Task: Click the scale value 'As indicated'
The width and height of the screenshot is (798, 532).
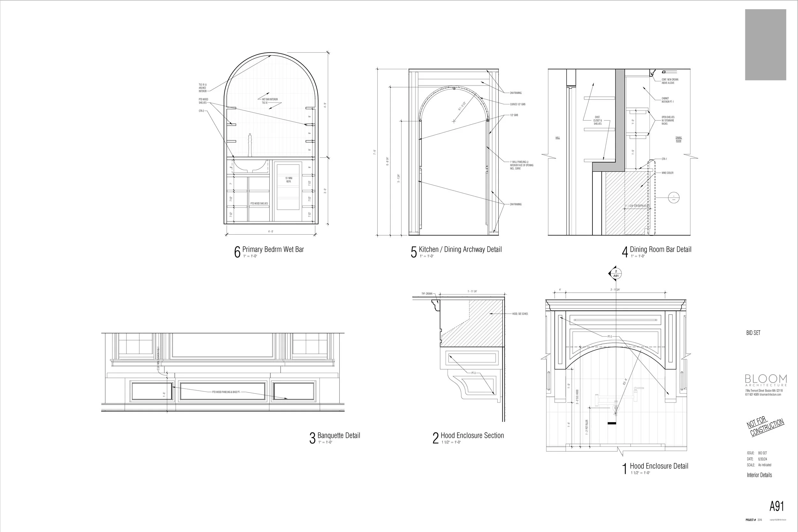Action: pyautogui.click(x=765, y=465)
